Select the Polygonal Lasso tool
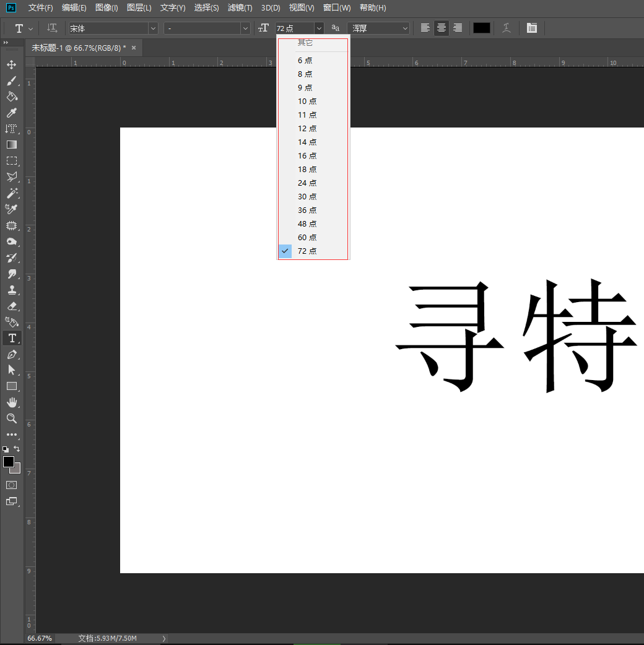The height and width of the screenshot is (645, 644). pos(12,177)
